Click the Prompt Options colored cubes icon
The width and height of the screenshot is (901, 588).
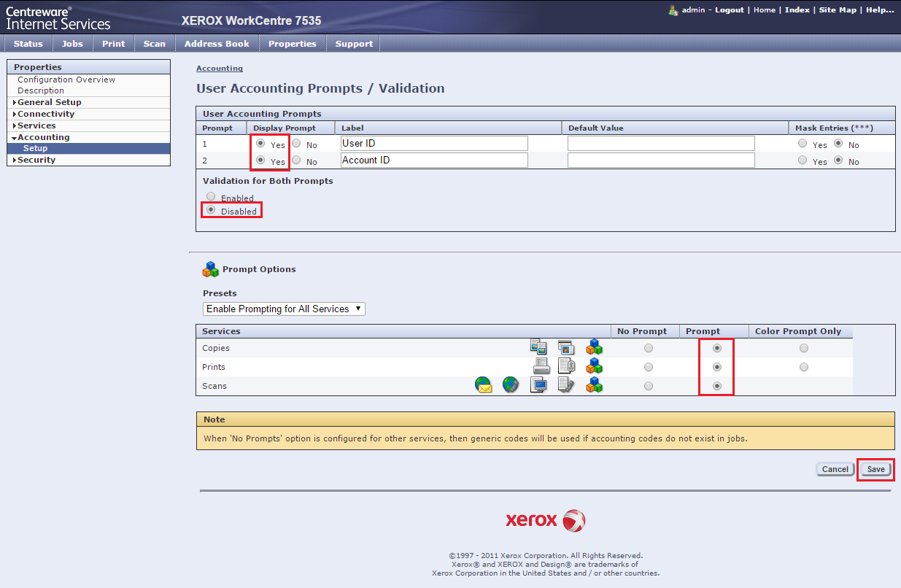tap(211, 269)
